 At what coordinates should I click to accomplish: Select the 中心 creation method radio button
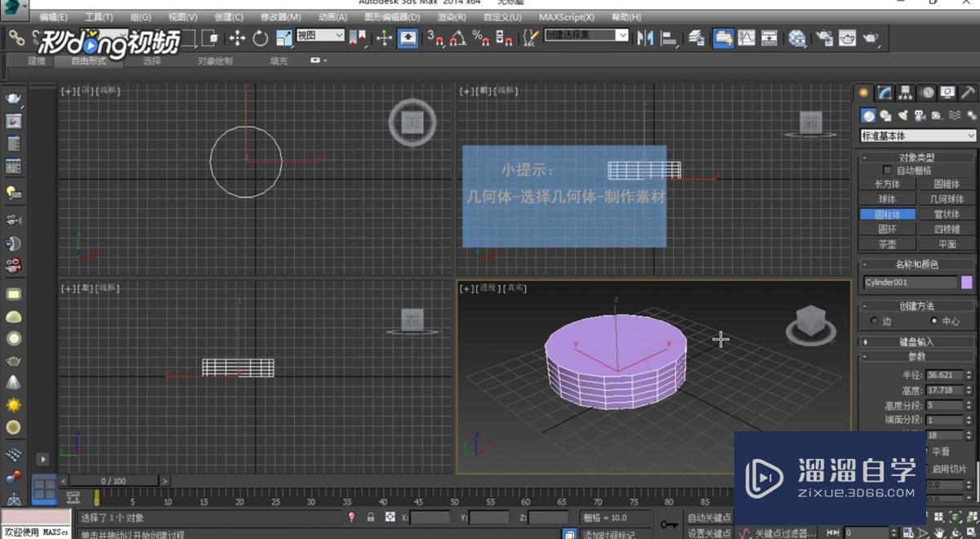tap(935, 321)
